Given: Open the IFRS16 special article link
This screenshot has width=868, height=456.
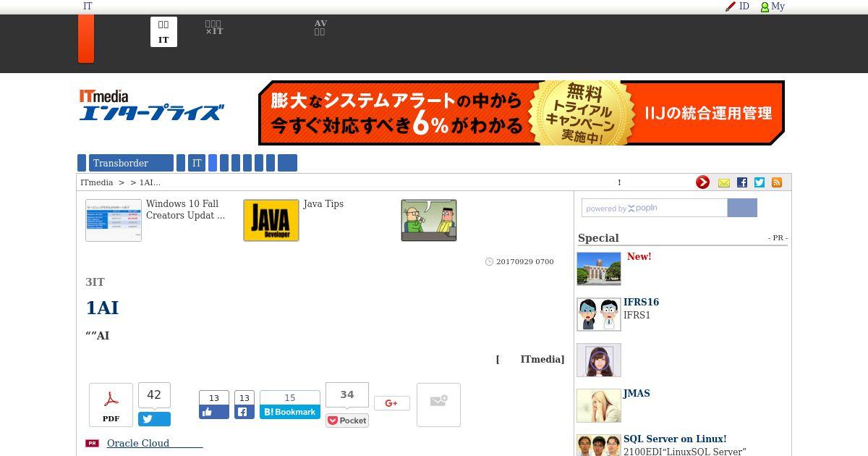Looking at the screenshot, I should click(641, 302).
